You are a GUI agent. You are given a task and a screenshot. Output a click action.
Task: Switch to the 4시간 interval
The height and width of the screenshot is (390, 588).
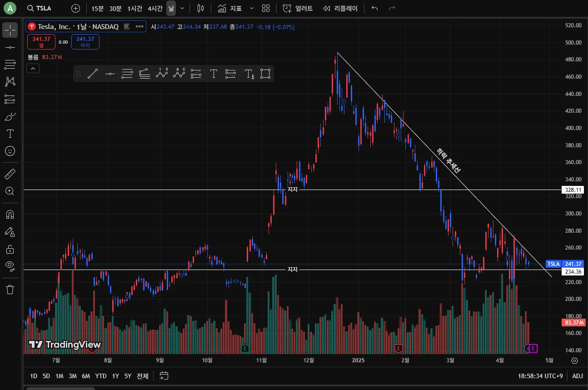point(155,8)
